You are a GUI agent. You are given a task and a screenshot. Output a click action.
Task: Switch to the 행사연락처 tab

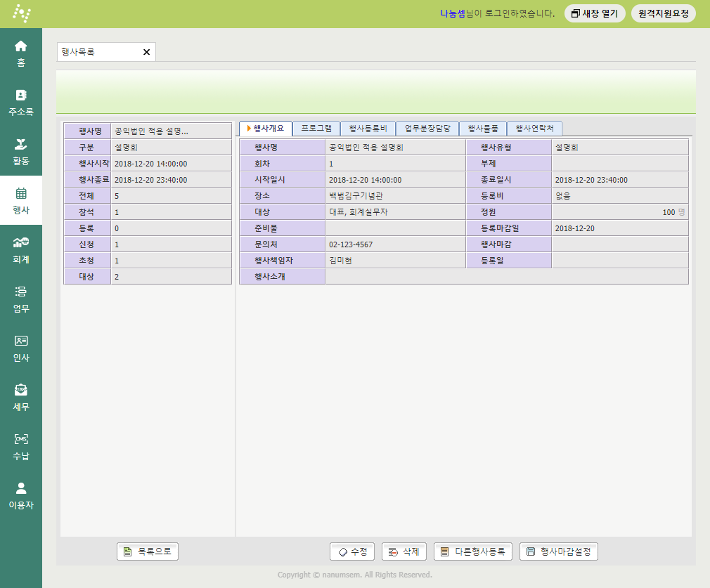(535, 129)
